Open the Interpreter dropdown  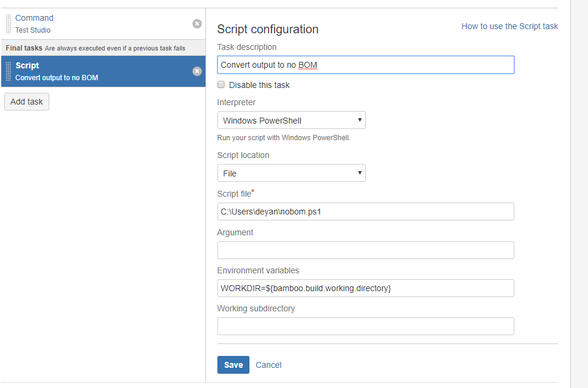[x=292, y=120]
